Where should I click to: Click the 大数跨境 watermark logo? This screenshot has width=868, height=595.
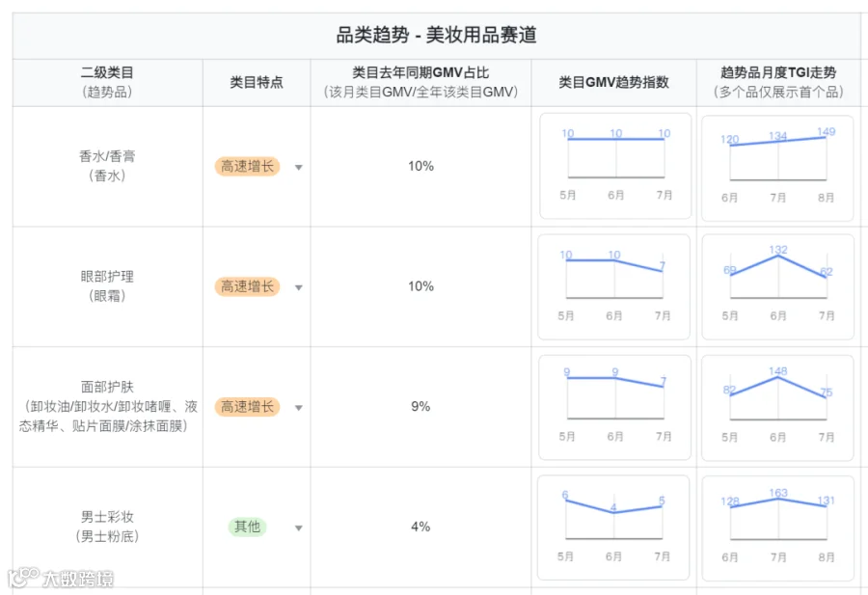[x=61, y=578]
